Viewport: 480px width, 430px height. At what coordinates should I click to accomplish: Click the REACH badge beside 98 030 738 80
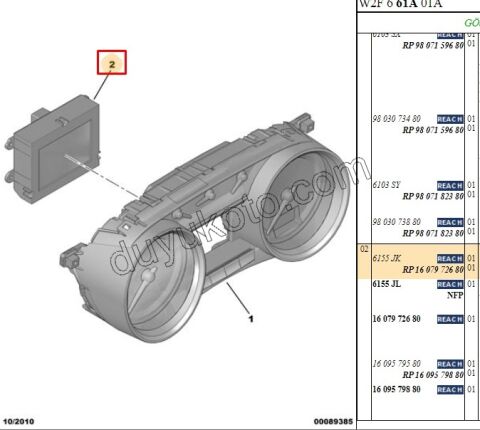pyautogui.click(x=450, y=222)
